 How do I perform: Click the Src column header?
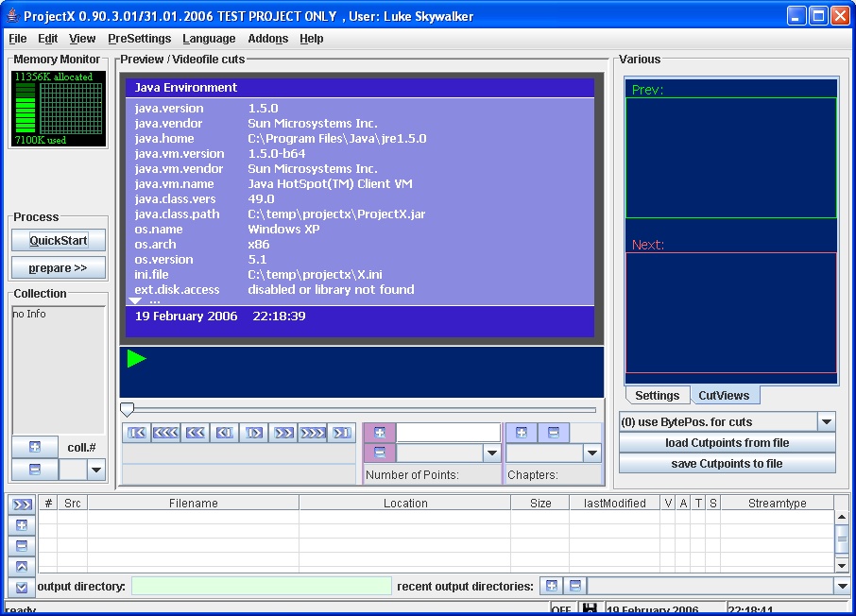click(72, 503)
